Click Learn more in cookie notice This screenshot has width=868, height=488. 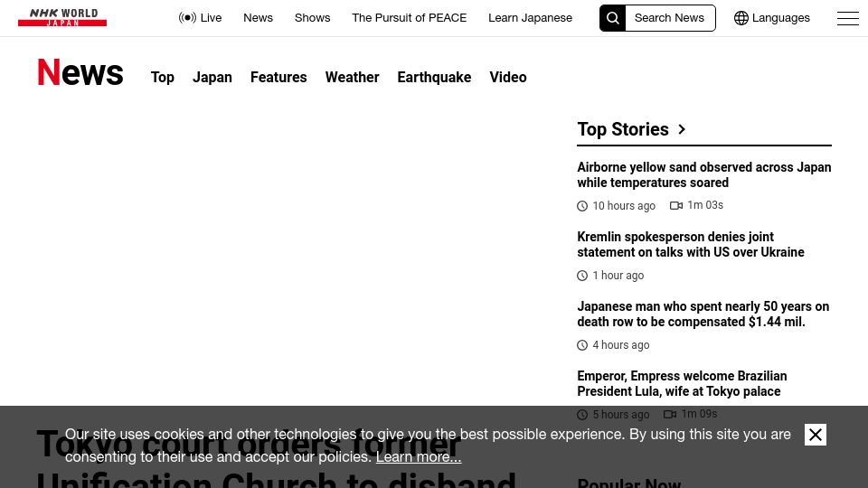(x=419, y=457)
